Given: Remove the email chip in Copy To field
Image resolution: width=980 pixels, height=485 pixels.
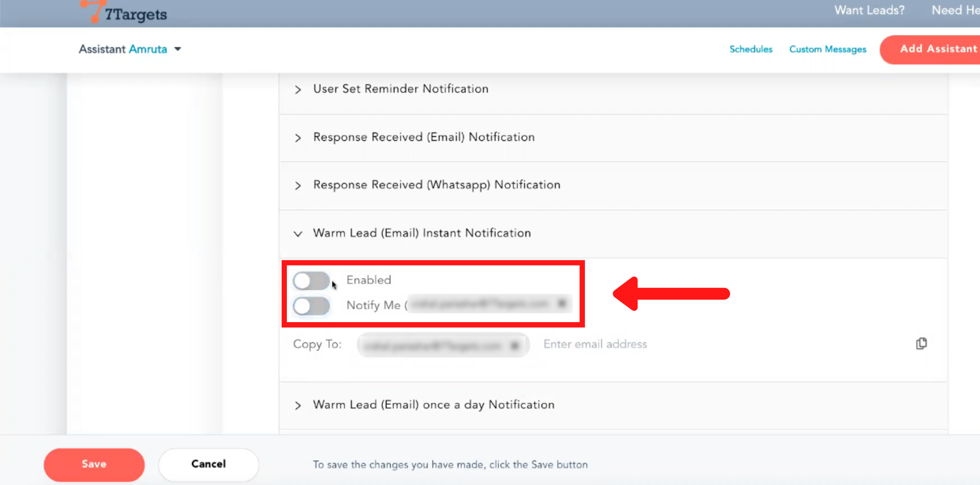Looking at the screenshot, I should pyautogui.click(x=514, y=346).
